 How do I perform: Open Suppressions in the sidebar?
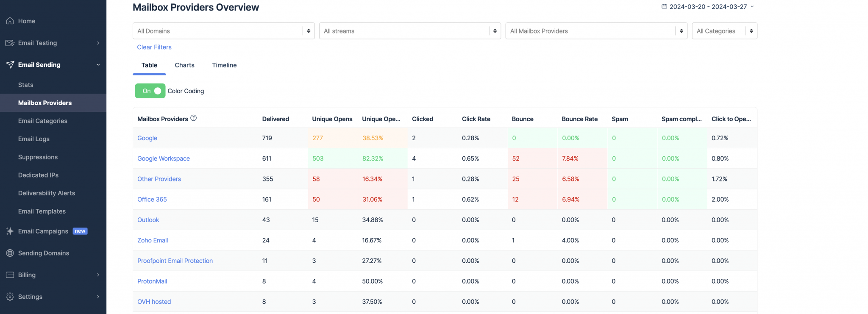coord(38,157)
